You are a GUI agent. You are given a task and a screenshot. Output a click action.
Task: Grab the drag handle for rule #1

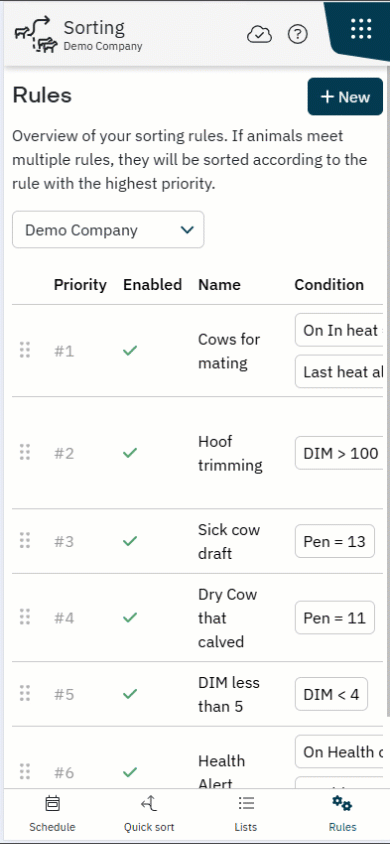click(x=25, y=350)
